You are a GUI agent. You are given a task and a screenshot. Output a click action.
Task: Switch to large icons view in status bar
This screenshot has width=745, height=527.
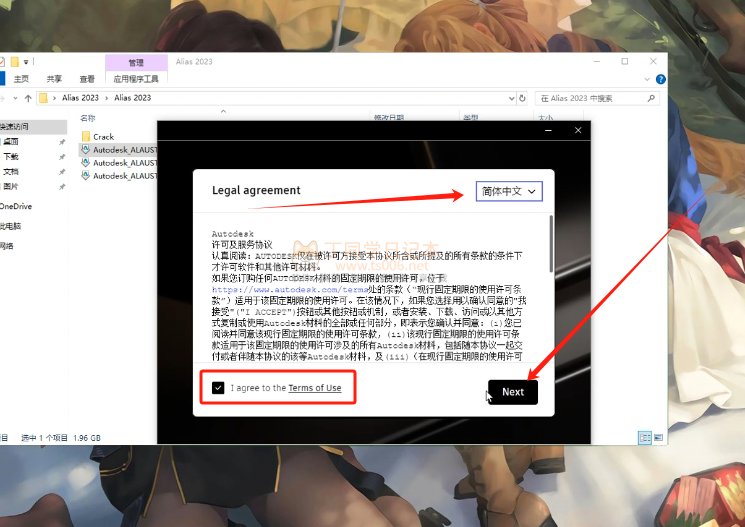[659, 438]
